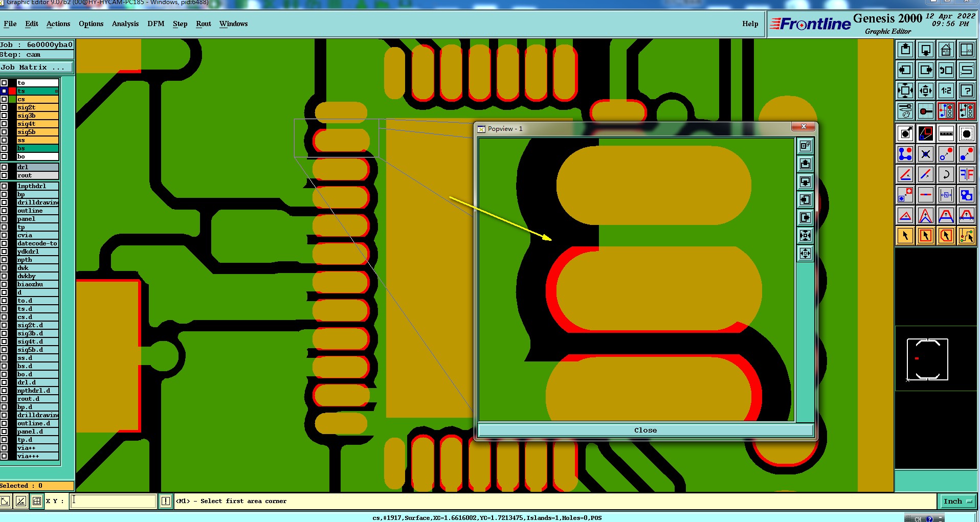The width and height of the screenshot is (980, 522).
Task: Select the plain arrow pointer selection tool
Action: (x=905, y=236)
